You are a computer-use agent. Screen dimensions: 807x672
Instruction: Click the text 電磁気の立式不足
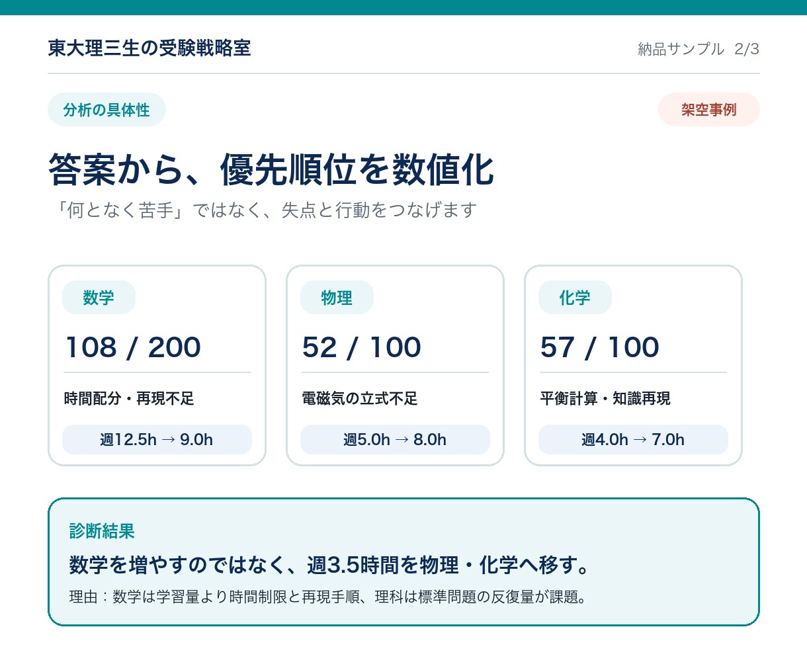point(360,398)
